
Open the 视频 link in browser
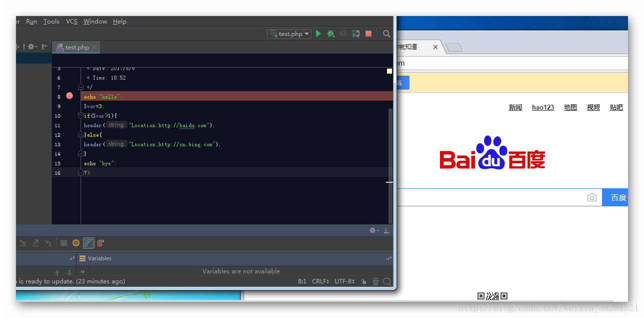tap(593, 107)
